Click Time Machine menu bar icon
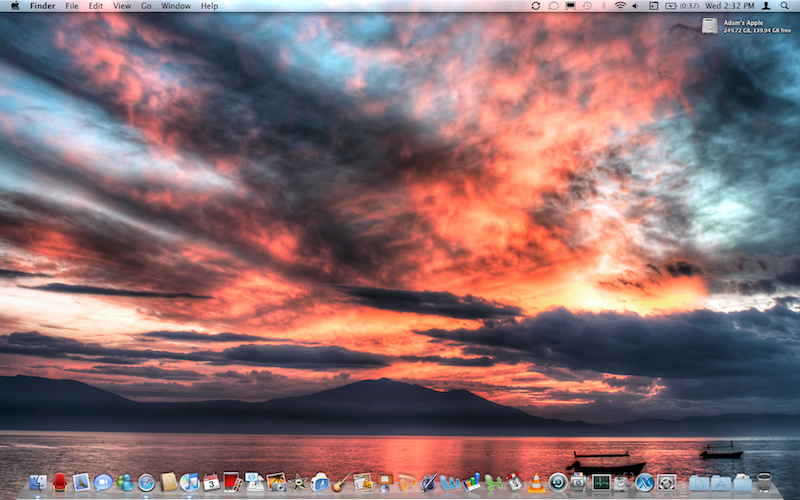Viewport: 800px width, 500px height. 588,6
